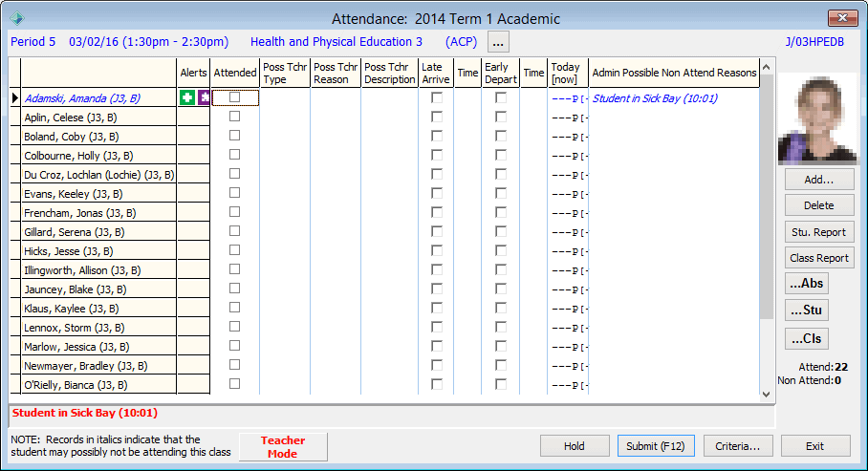Check Early Depart for Klaus, Kaylee
This screenshot has height=471, width=868.
[501, 308]
